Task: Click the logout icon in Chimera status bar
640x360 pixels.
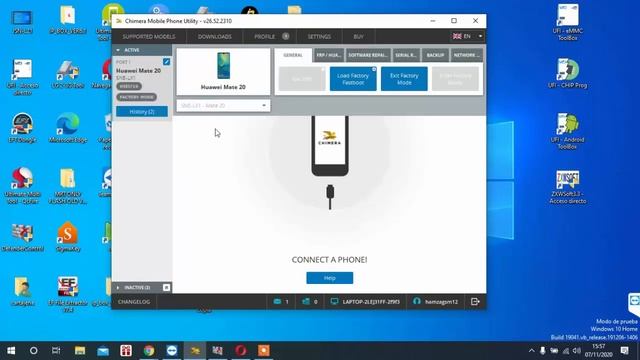Action: coord(475,302)
